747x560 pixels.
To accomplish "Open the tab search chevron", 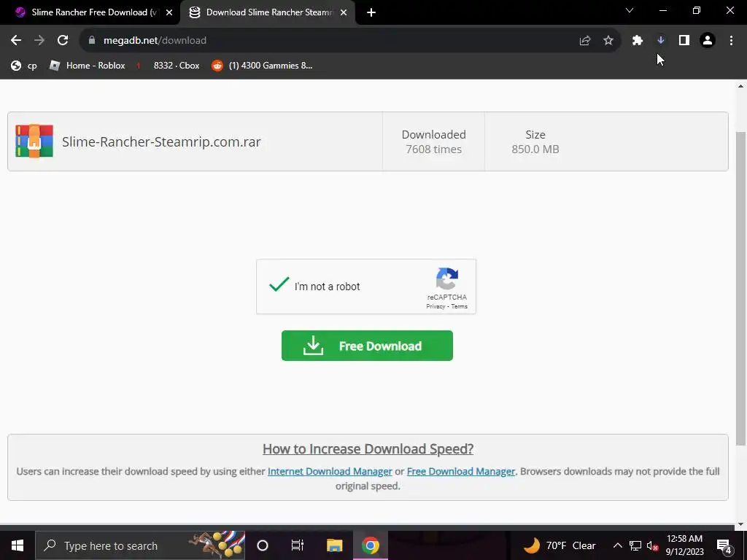I will pos(630,10).
